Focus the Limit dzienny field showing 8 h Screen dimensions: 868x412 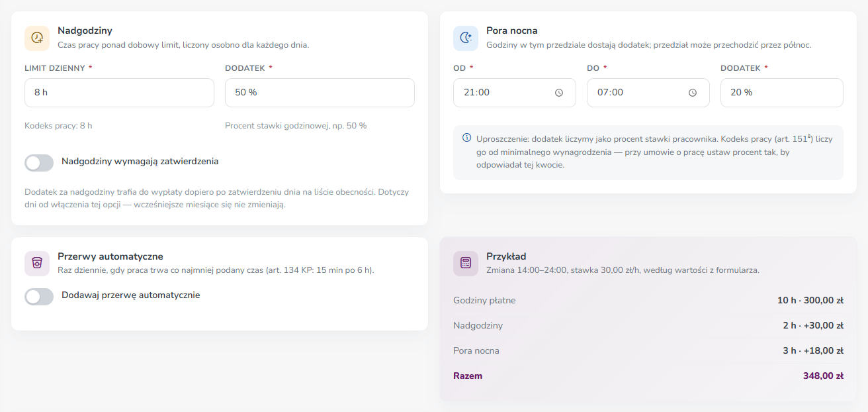(x=119, y=93)
